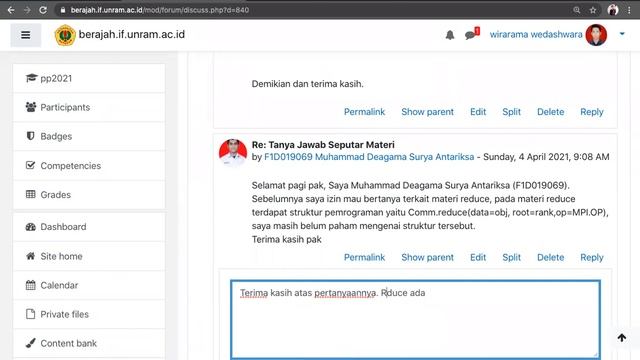This screenshot has height=360, width=640.
Task: Click the Calendar icon
Action: (x=31, y=285)
